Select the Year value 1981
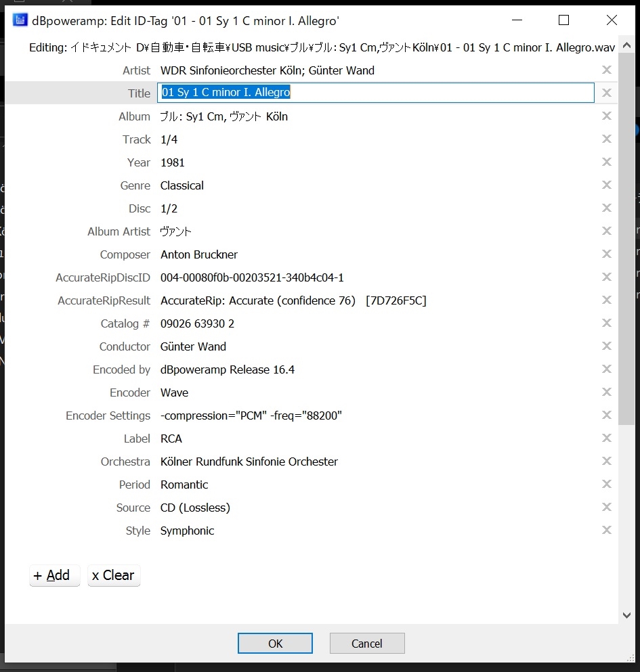 click(173, 163)
